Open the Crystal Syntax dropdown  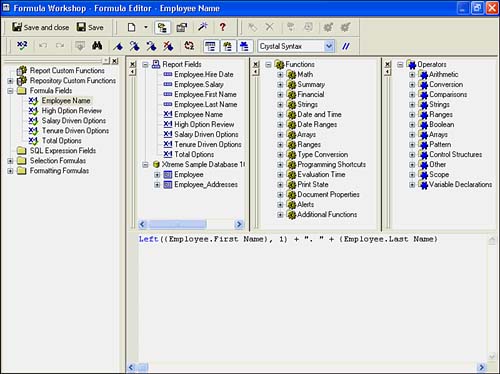[x=329, y=46]
